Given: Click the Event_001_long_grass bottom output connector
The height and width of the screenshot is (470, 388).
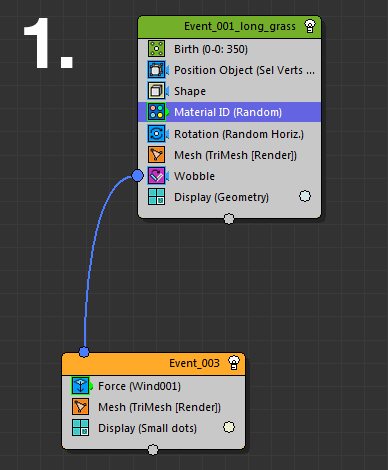Looking at the screenshot, I should 229,219.
